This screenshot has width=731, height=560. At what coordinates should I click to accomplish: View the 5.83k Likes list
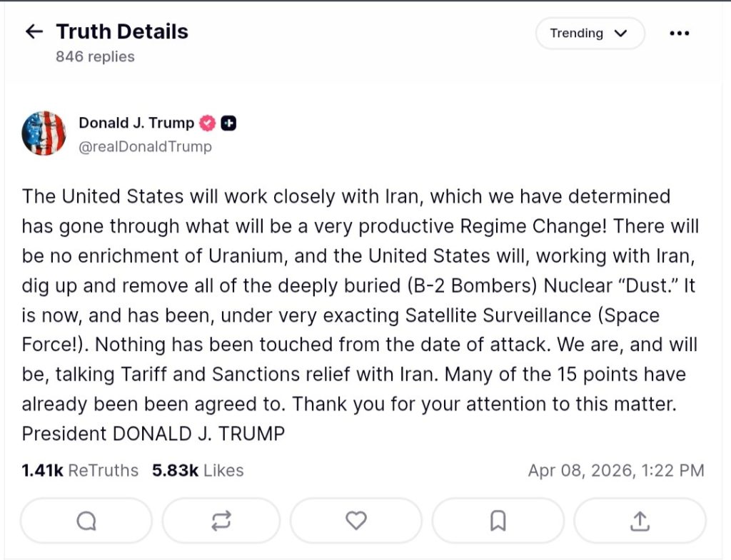(197, 470)
